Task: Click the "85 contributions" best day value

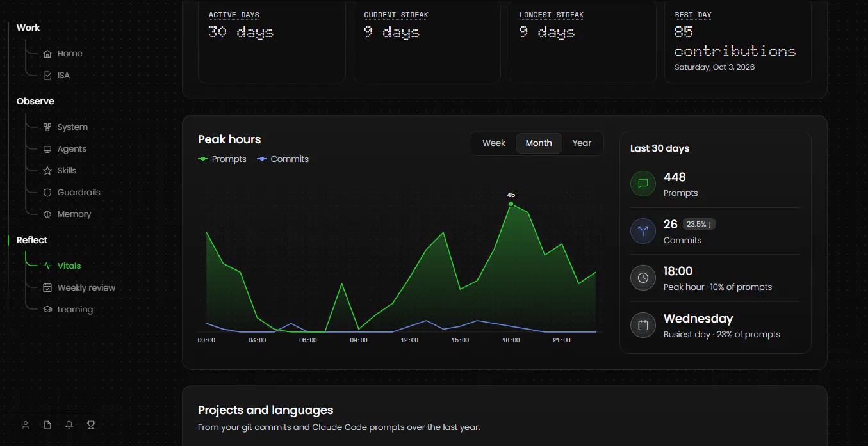Action: click(x=735, y=41)
